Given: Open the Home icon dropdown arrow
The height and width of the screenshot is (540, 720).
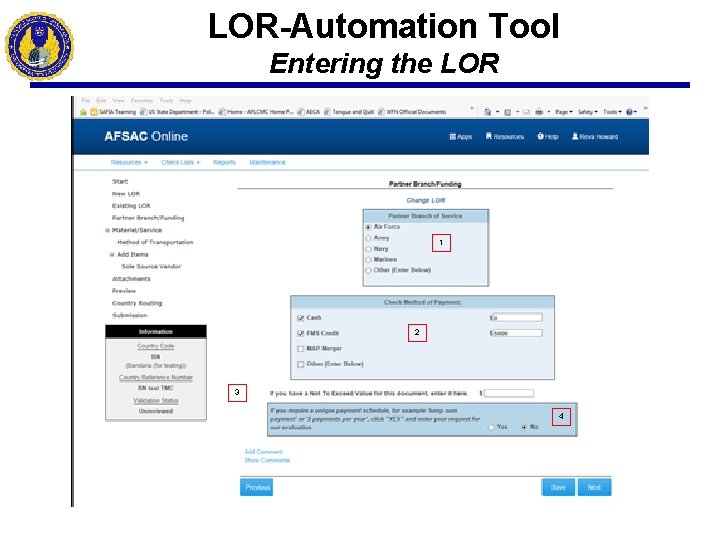Looking at the screenshot, I should [497, 112].
